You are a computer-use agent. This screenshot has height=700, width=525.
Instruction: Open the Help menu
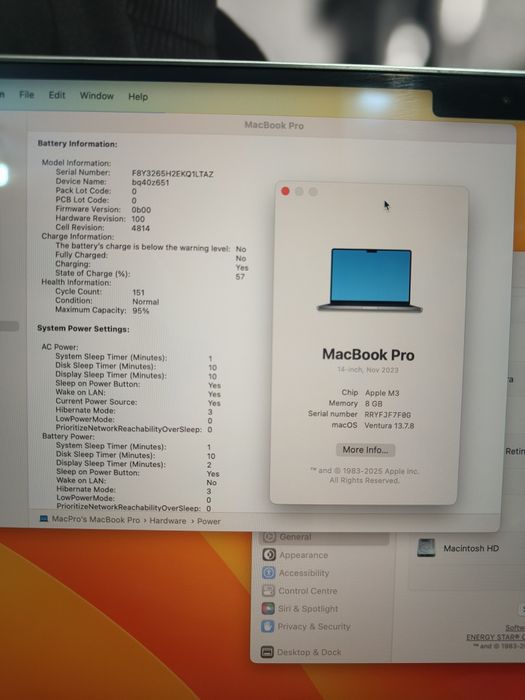click(x=138, y=96)
